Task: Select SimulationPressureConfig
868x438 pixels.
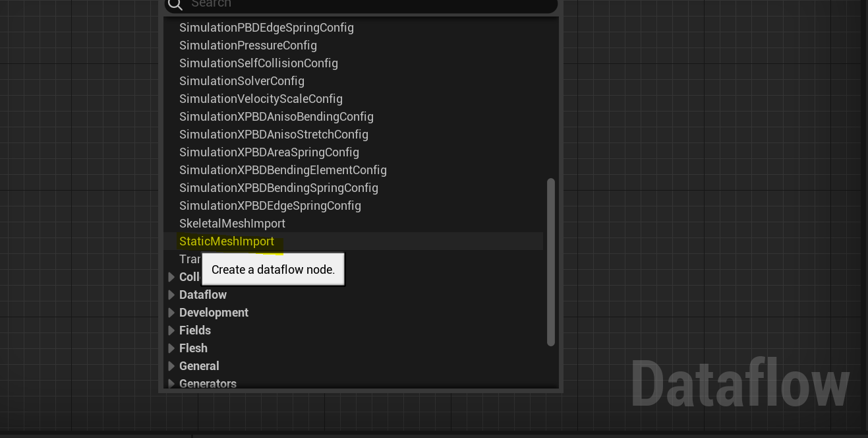Action: [x=248, y=45]
